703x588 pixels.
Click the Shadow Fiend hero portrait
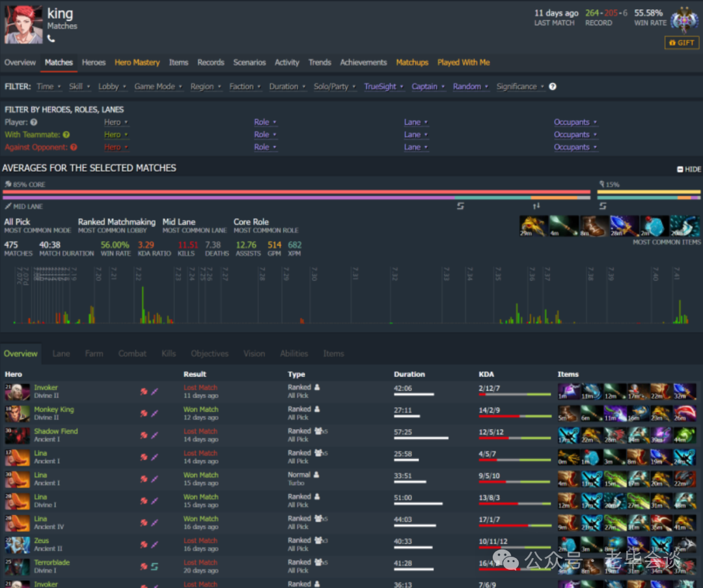(18, 436)
